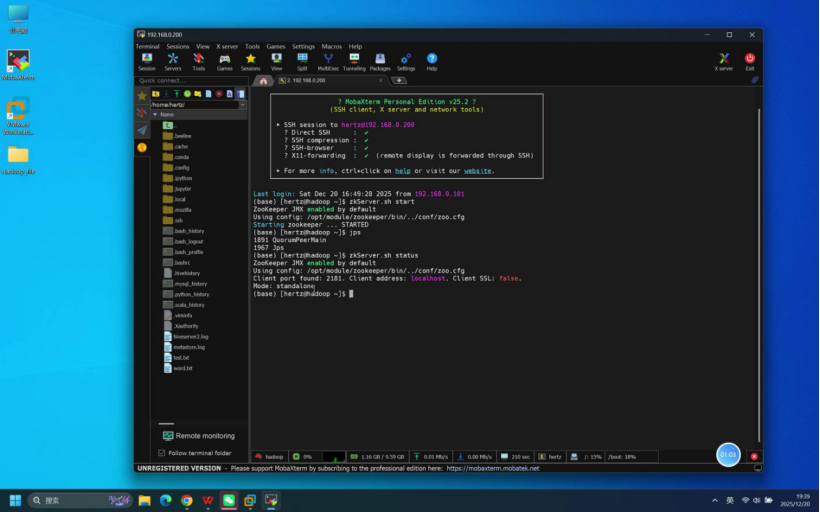Launch the X server toolbar icon
The image size is (820, 512).
click(x=724, y=62)
